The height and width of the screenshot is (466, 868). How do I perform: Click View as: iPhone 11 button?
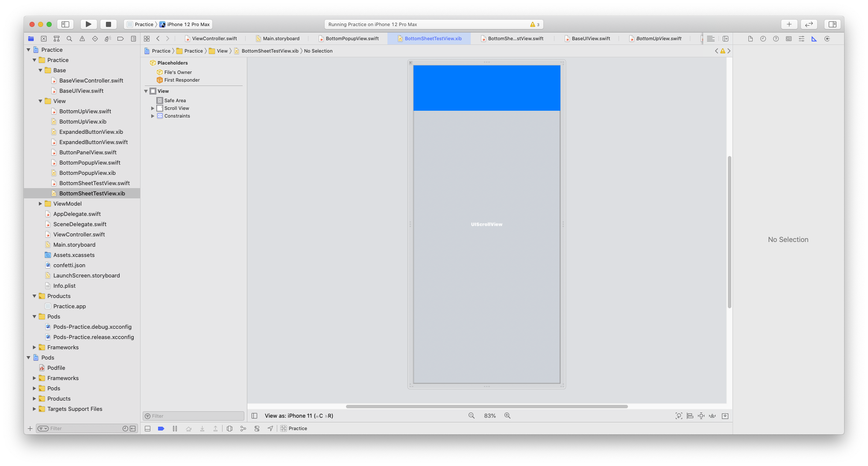[x=299, y=416]
